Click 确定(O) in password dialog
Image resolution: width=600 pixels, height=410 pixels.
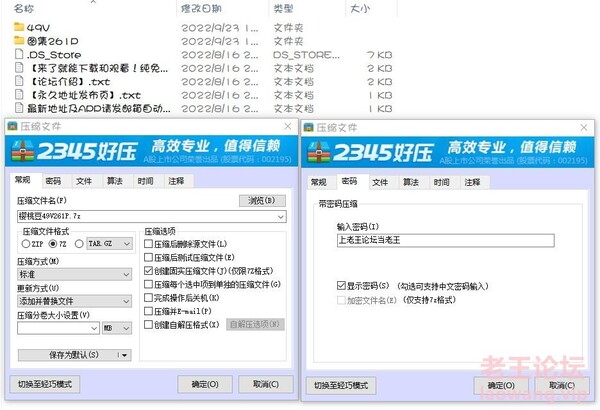click(501, 385)
